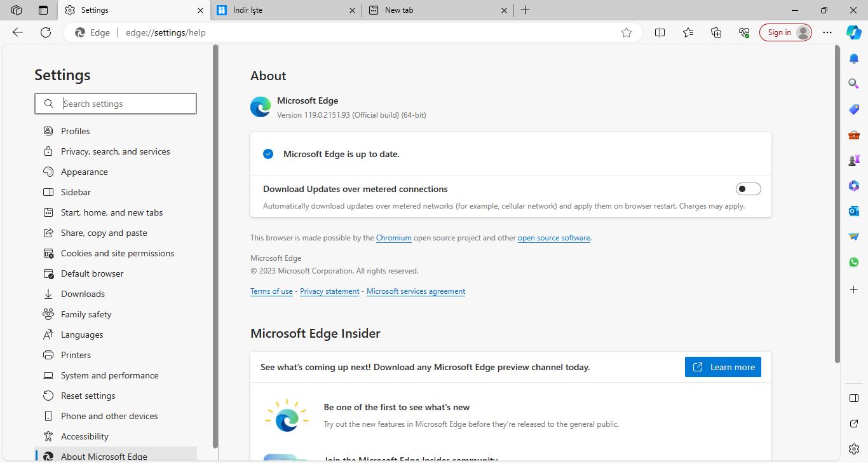Open Default browser settings
The image size is (868, 463).
coord(116,273)
